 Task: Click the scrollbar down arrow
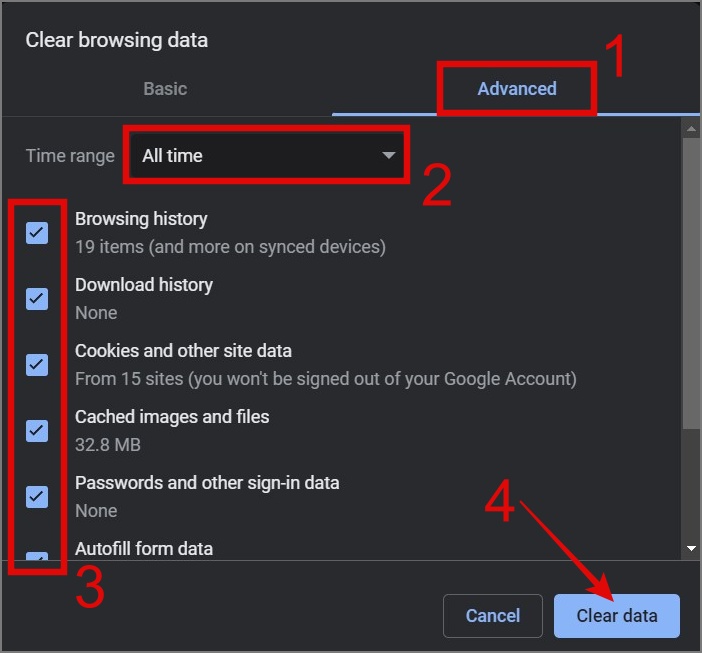click(690, 548)
